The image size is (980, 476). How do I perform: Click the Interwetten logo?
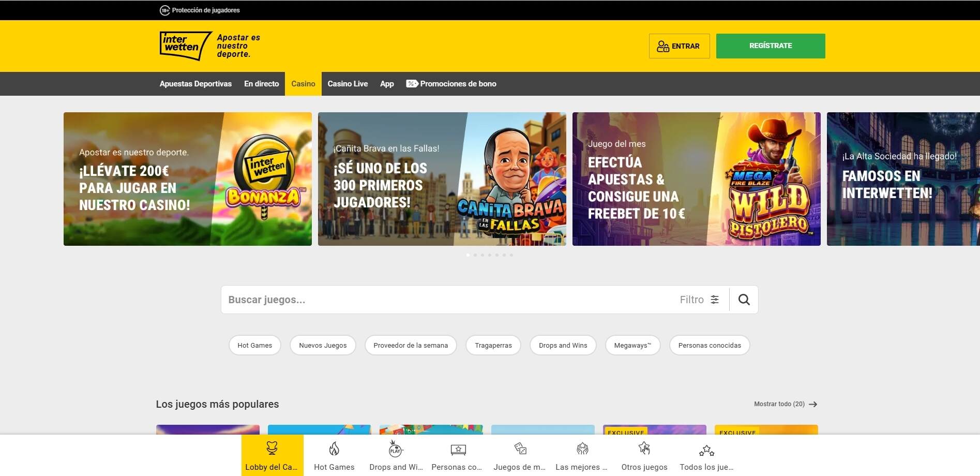click(186, 46)
